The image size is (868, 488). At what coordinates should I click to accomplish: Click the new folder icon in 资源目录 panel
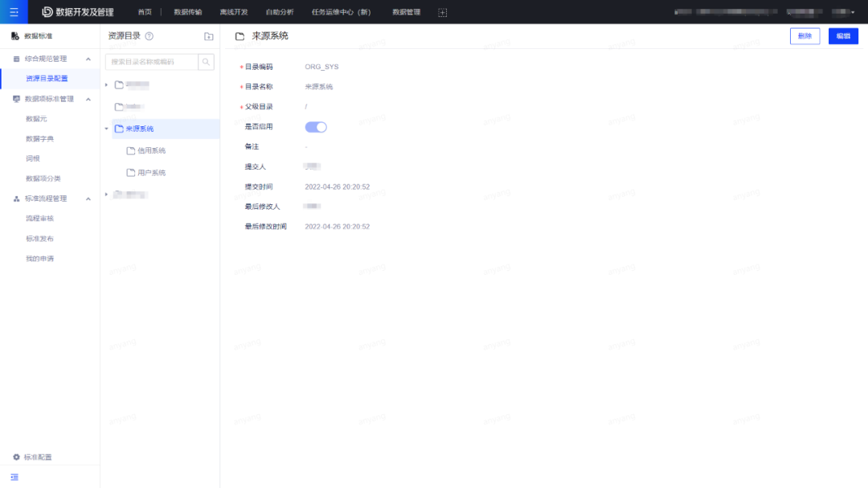coord(207,36)
